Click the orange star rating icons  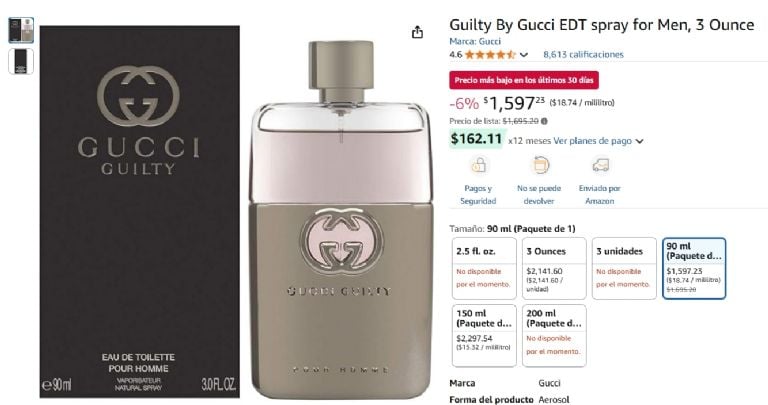[490, 54]
